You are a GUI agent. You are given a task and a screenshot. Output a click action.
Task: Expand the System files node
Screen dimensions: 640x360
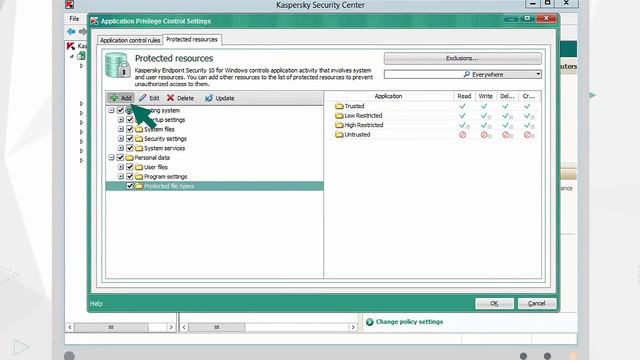(121, 129)
